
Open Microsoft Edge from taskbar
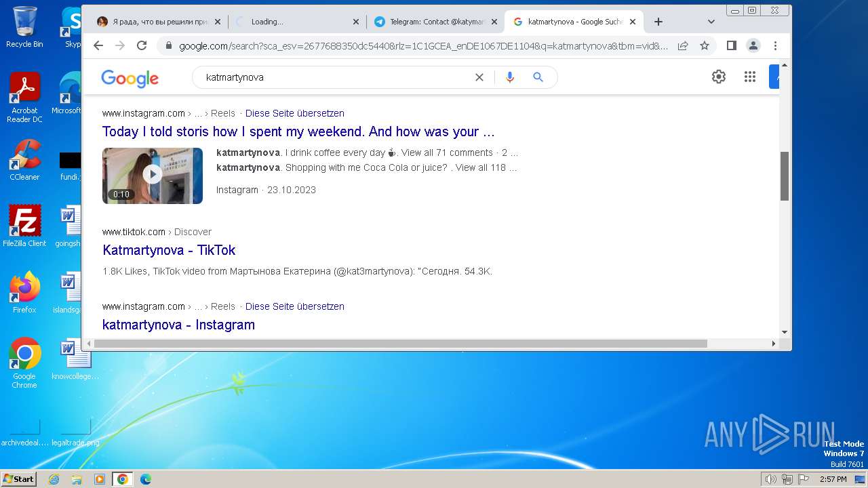[x=146, y=479]
